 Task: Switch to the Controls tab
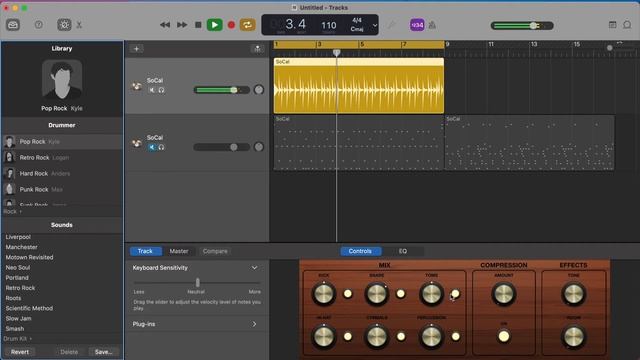click(360, 251)
